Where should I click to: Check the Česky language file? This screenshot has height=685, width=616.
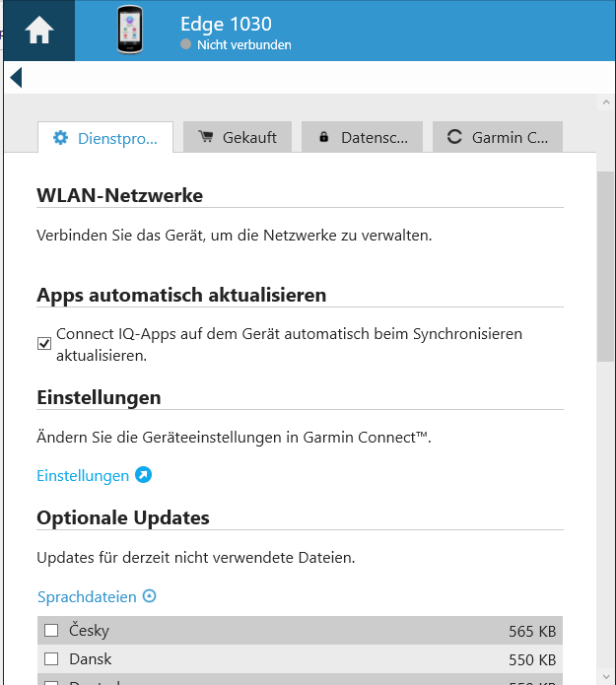51,631
